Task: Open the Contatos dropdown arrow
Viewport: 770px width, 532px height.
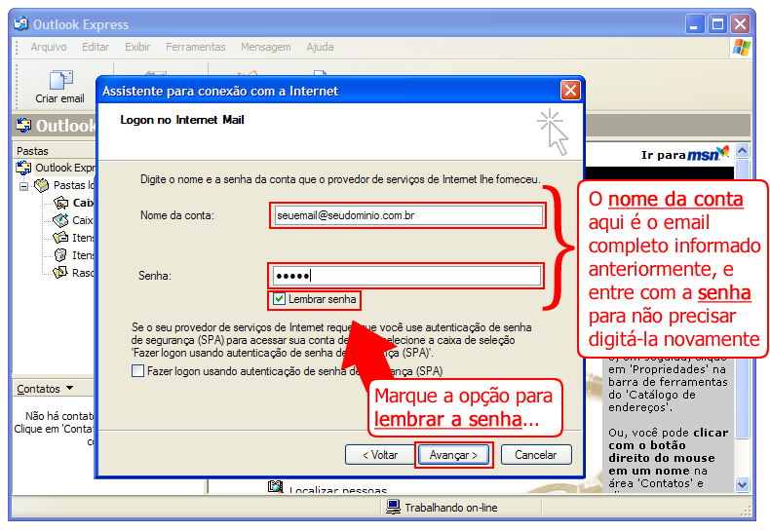Action: (x=70, y=388)
